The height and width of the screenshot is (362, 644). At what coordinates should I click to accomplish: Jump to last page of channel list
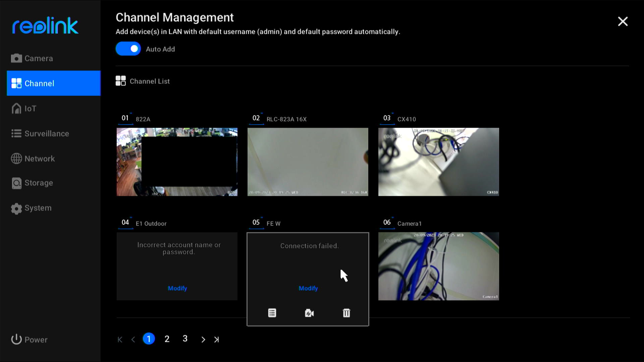coord(217,339)
